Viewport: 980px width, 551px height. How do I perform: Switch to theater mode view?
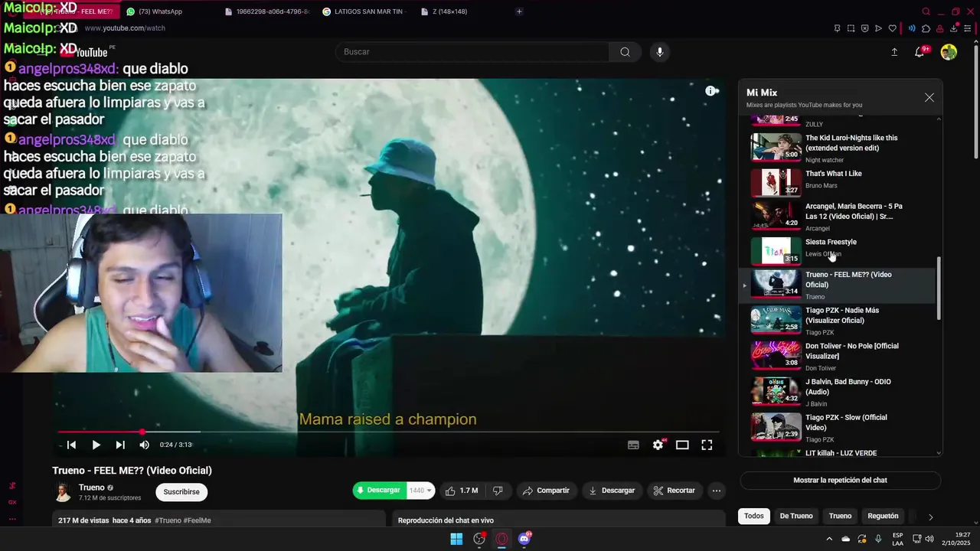682,445
